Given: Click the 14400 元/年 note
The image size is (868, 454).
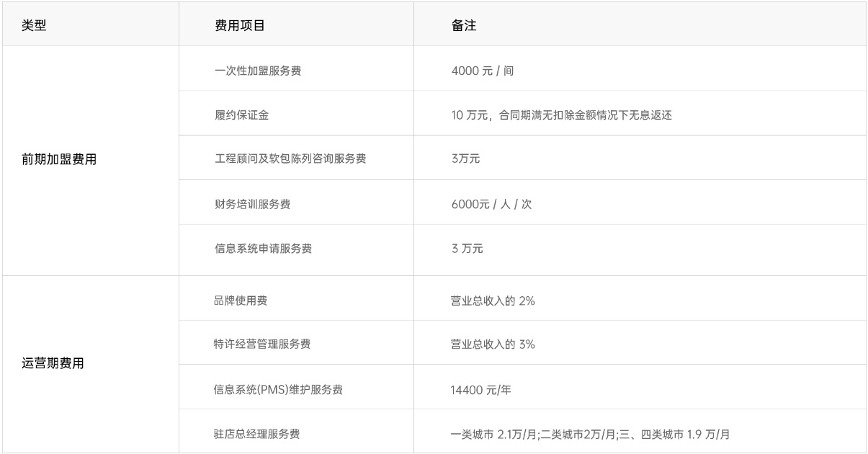Looking at the screenshot, I should pyautogui.click(x=480, y=390).
